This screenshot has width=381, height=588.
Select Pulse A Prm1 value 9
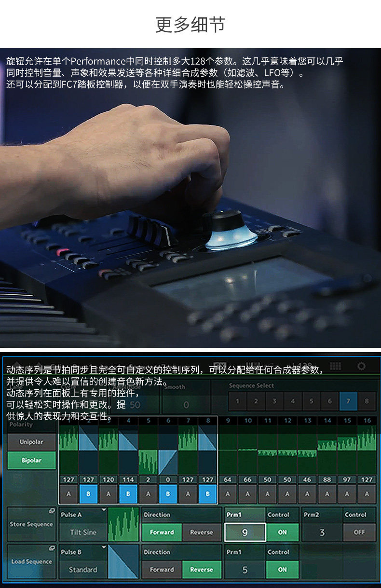point(245,532)
